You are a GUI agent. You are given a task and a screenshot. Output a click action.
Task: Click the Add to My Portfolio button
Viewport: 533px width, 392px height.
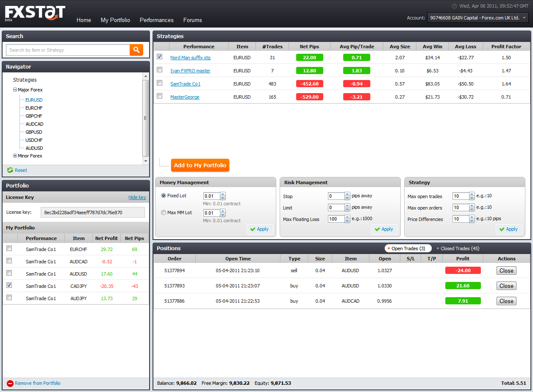tap(200, 166)
